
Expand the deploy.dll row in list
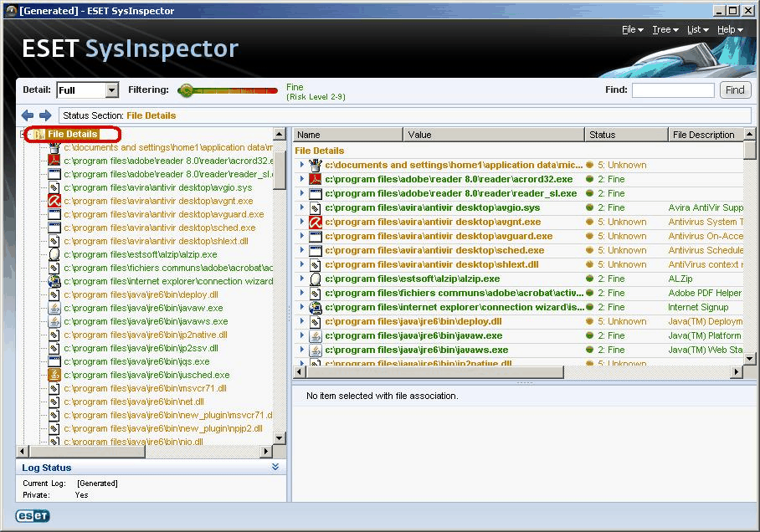[x=302, y=321]
